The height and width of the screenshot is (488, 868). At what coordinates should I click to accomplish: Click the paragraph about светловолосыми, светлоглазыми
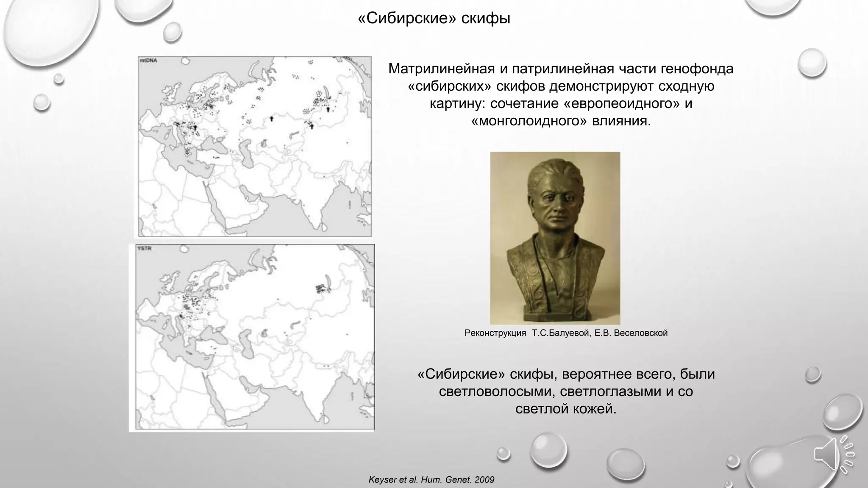tap(566, 391)
